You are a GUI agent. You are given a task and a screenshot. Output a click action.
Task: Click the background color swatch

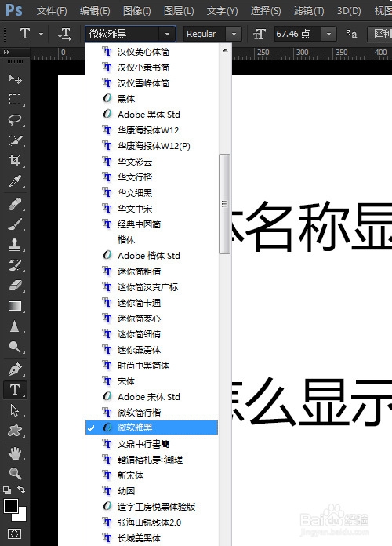pos(21,516)
